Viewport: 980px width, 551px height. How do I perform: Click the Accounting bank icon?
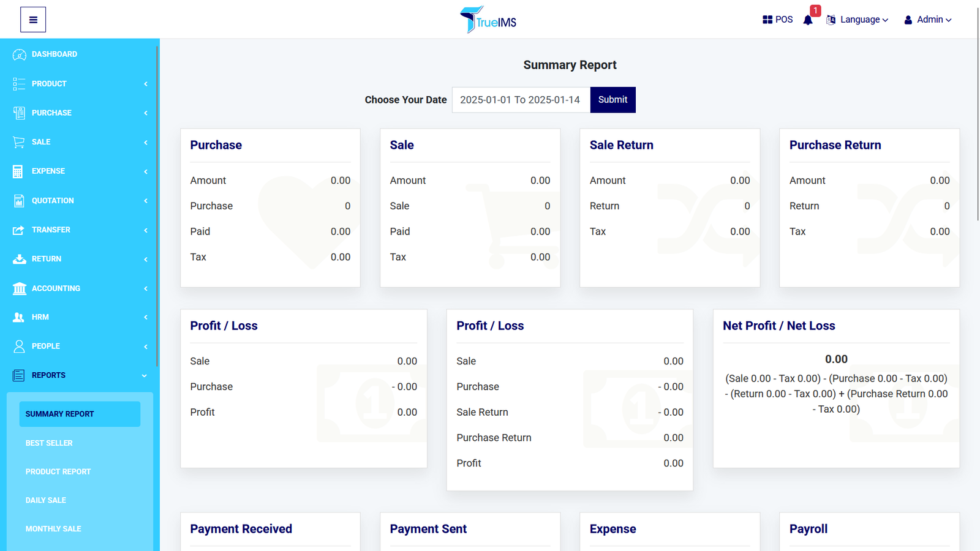pyautogui.click(x=19, y=288)
